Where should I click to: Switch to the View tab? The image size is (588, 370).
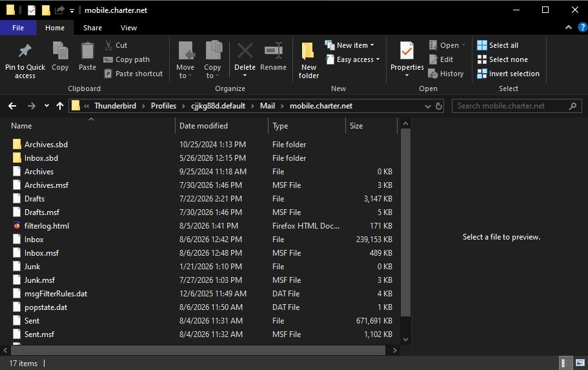(128, 28)
